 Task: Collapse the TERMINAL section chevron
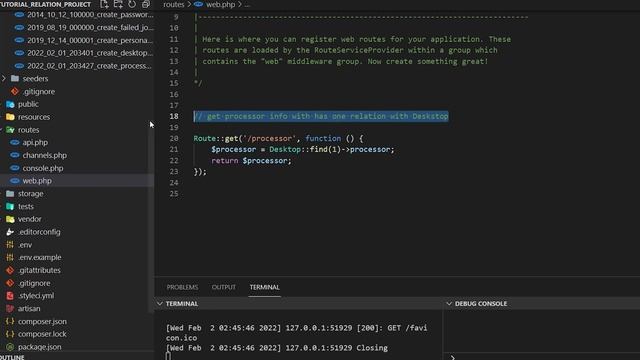160,304
